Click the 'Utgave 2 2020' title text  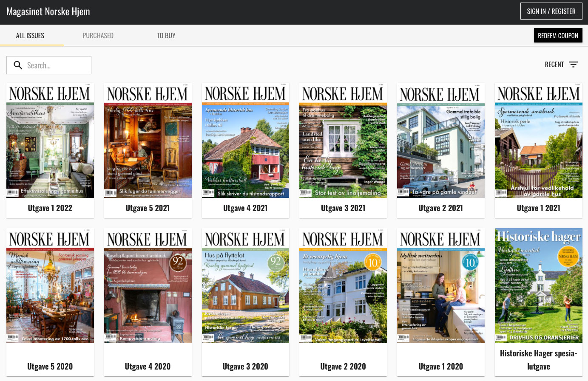tap(343, 367)
